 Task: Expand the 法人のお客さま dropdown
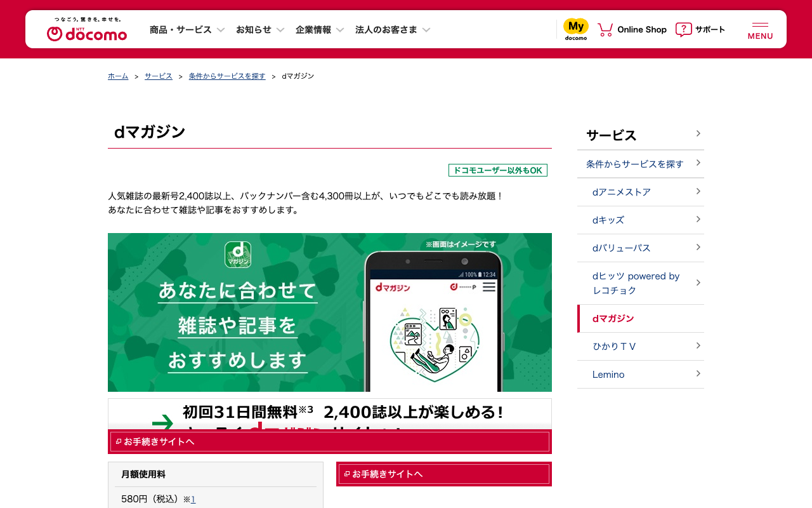point(393,29)
